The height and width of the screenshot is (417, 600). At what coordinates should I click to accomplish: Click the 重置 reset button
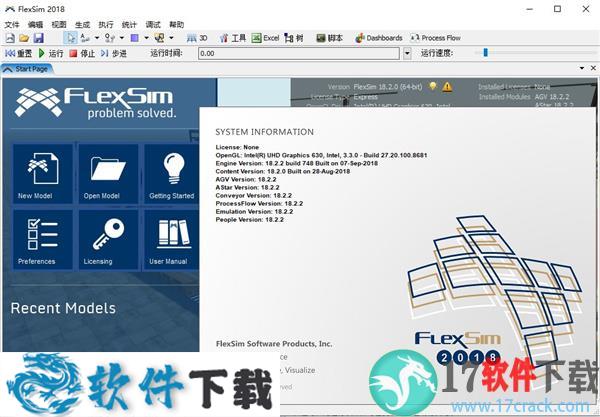tap(18, 54)
